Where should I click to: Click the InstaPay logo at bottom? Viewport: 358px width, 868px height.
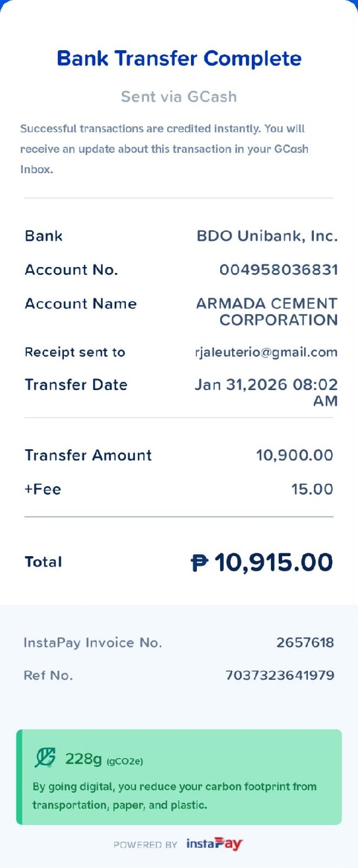coord(214,844)
